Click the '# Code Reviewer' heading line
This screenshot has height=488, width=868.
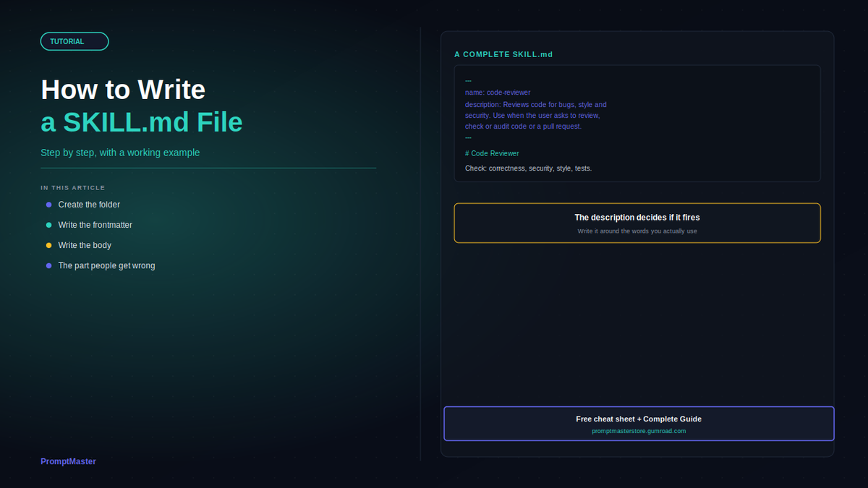point(492,153)
